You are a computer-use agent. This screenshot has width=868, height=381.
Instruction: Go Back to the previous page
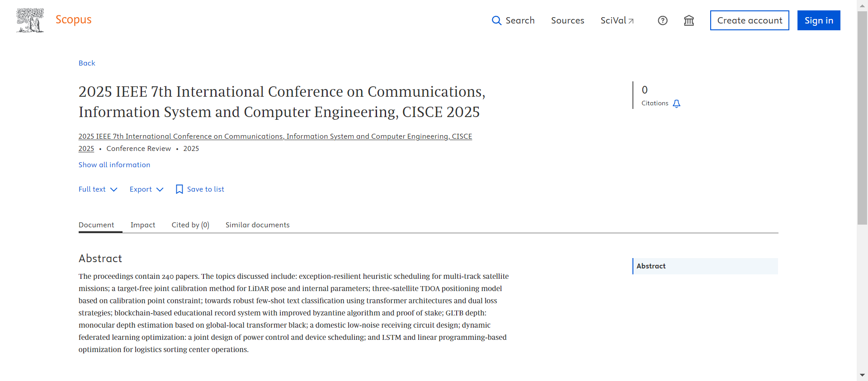click(x=87, y=63)
